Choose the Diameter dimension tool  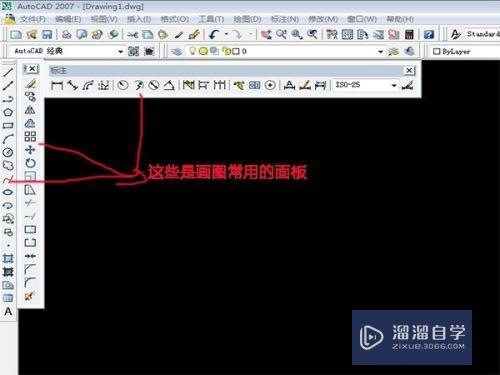[x=154, y=85]
